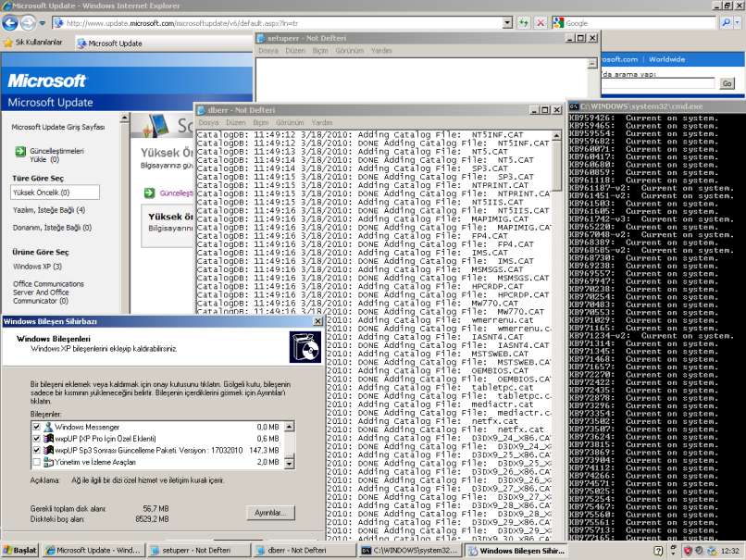Image resolution: width=746 pixels, height=560 pixels.
Task: Toggle wxpUP Sp3 Sonrası Güncelleme Paketi checkbox
Action: click(37, 450)
